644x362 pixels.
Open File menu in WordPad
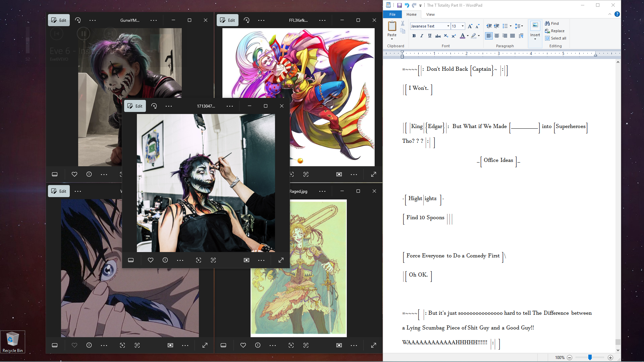pyautogui.click(x=392, y=14)
